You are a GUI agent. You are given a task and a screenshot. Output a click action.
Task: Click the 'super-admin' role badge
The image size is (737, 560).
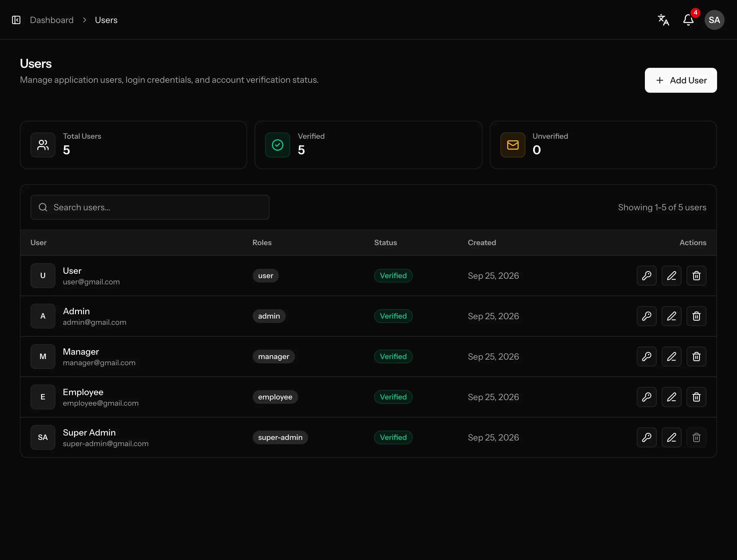(280, 437)
